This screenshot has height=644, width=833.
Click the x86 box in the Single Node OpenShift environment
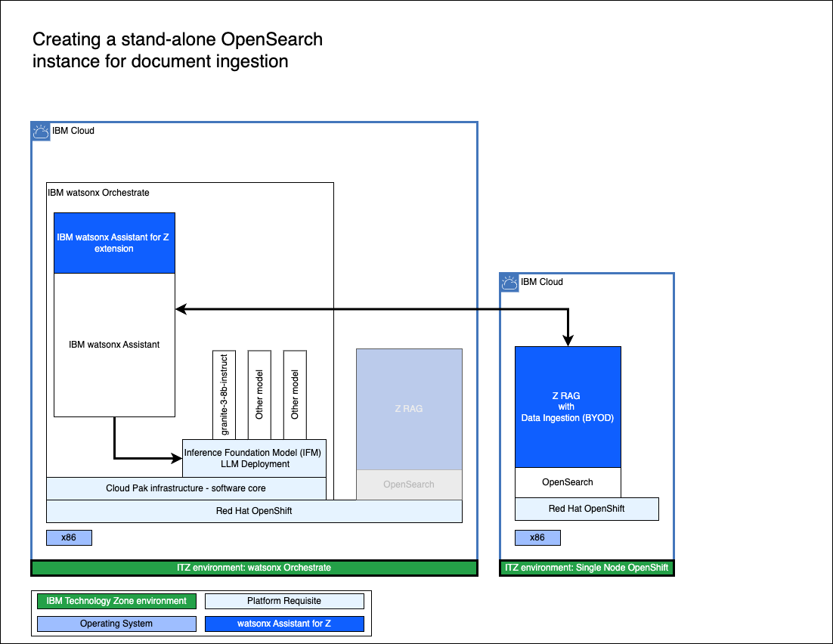click(x=537, y=537)
